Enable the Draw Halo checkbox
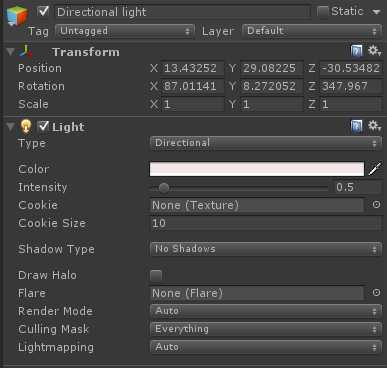The height and width of the screenshot is (368, 387). [x=156, y=275]
